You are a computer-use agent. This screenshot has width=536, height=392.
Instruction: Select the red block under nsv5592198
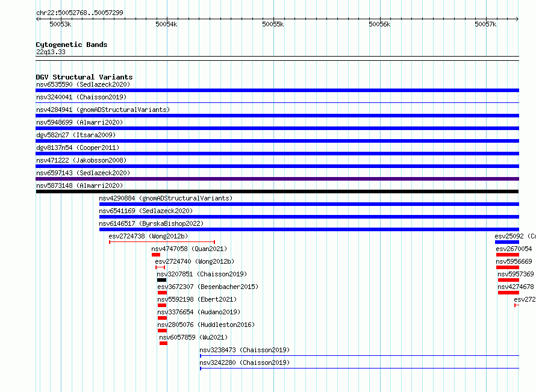click(x=162, y=305)
